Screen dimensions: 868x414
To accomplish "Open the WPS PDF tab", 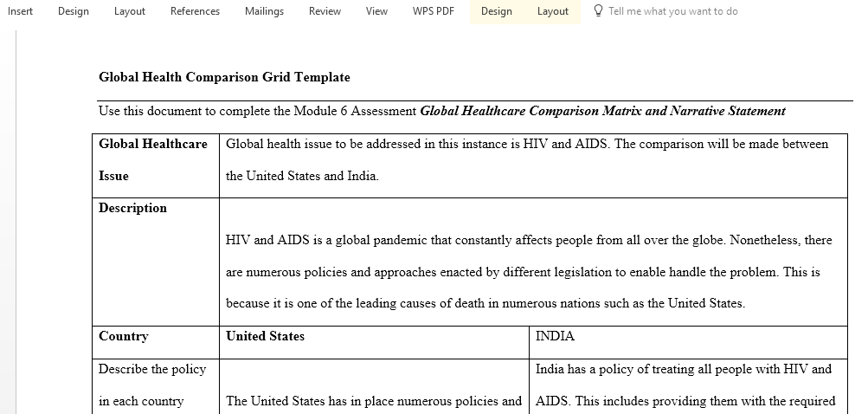I will [x=434, y=11].
